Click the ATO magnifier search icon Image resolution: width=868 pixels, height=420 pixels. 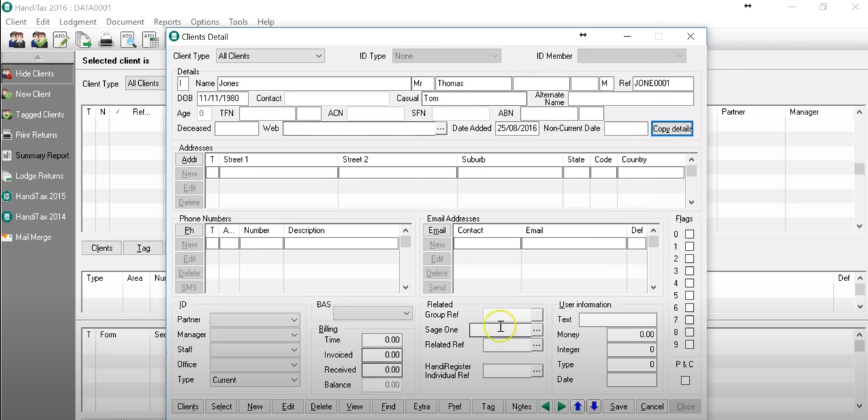(128, 40)
